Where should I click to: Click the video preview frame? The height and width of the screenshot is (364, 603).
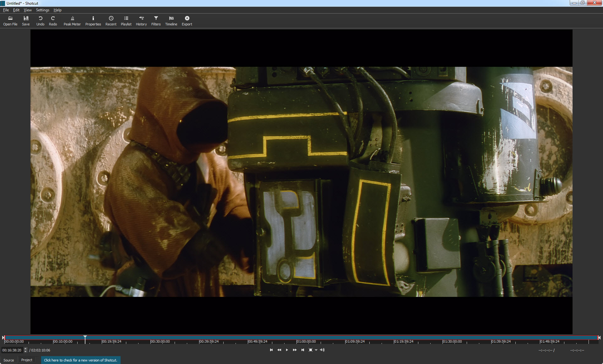pos(301,182)
